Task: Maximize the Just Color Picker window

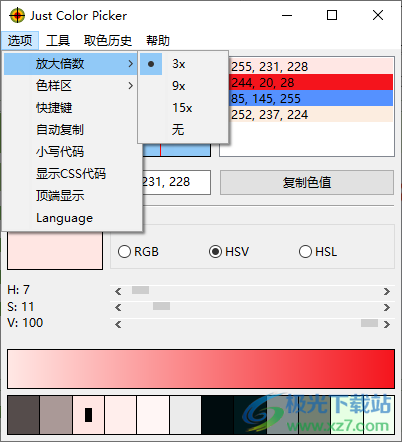Action: [x=332, y=15]
